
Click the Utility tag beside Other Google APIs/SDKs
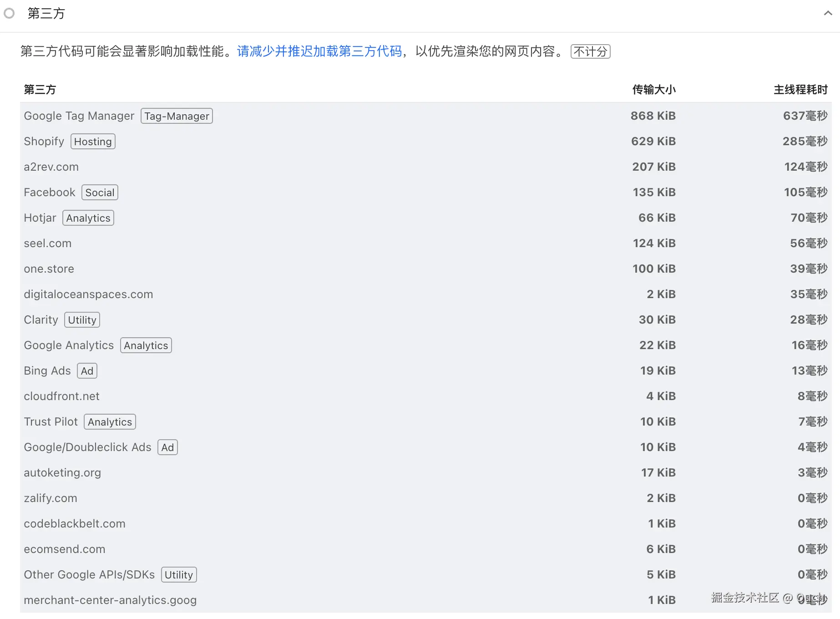[179, 575]
